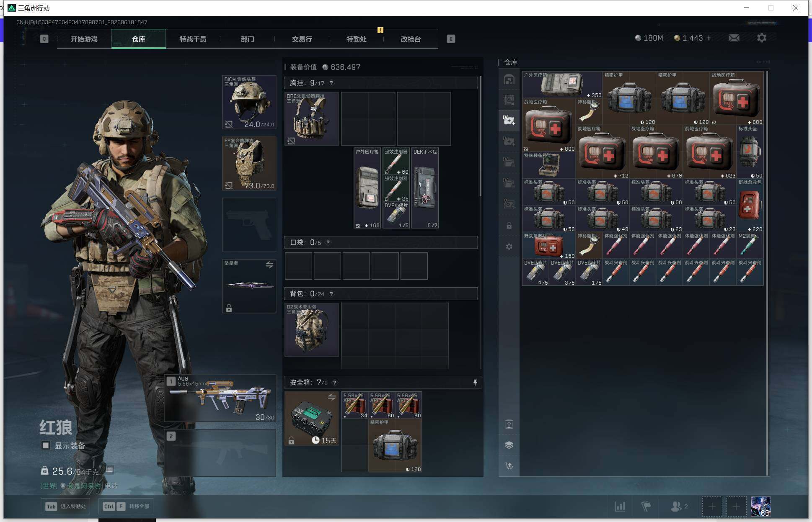Image resolution: width=812 pixels, height=522 pixels.
Task: Select the DEK手术包 in chest rig
Action: pos(425,188)
